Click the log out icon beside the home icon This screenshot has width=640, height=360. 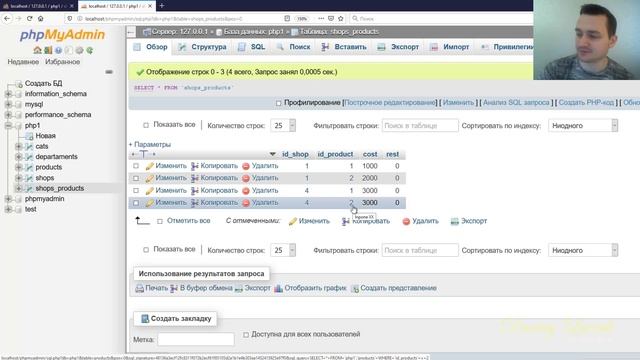(48, 50)
